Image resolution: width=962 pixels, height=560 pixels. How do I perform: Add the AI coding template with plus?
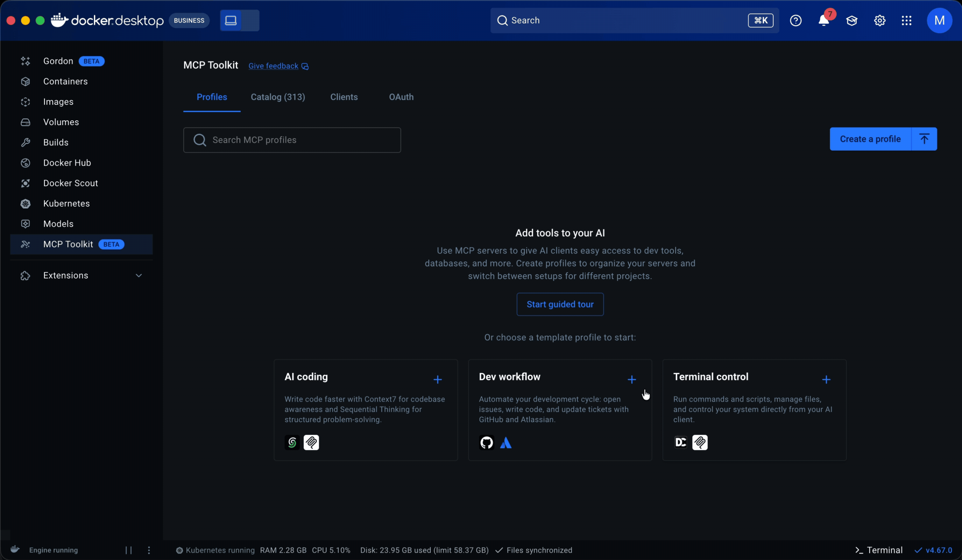coord(437,380)
